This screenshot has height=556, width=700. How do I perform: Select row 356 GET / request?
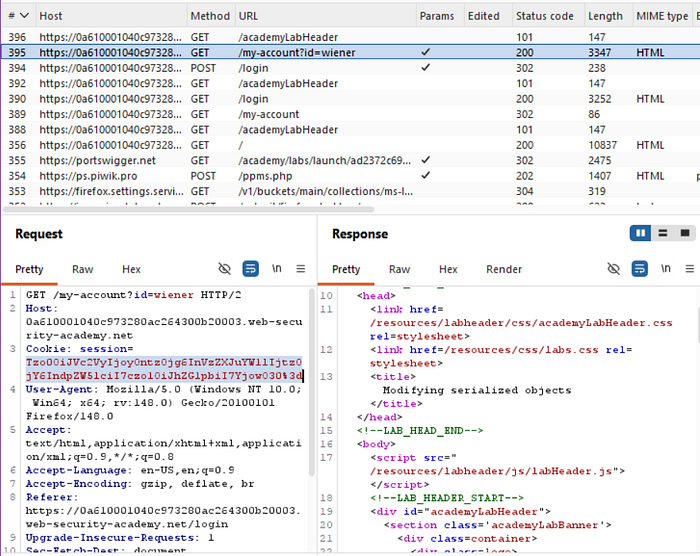click(350, 145)
